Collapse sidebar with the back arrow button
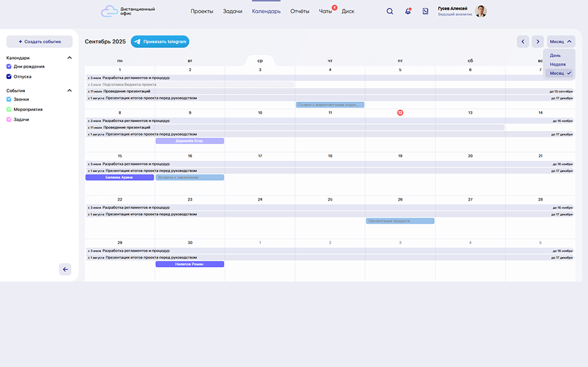The height and width of the screenshot is (367, 588). click(x=65, y=269)
